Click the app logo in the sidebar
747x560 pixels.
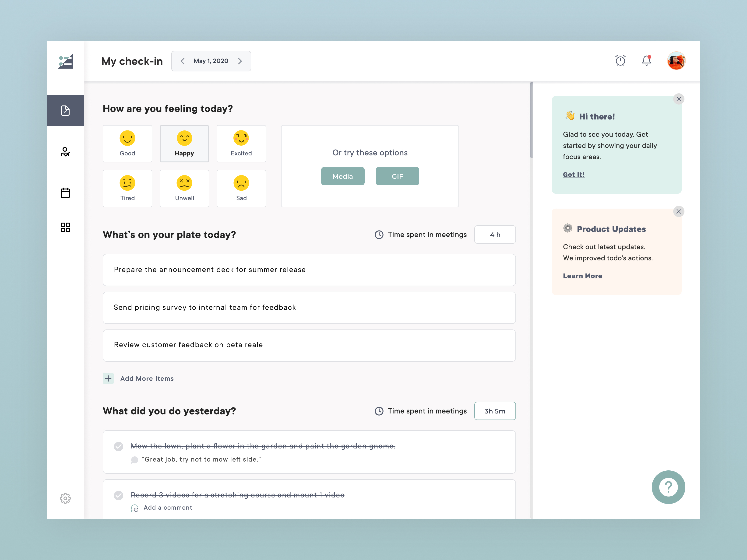coord(66,61)
